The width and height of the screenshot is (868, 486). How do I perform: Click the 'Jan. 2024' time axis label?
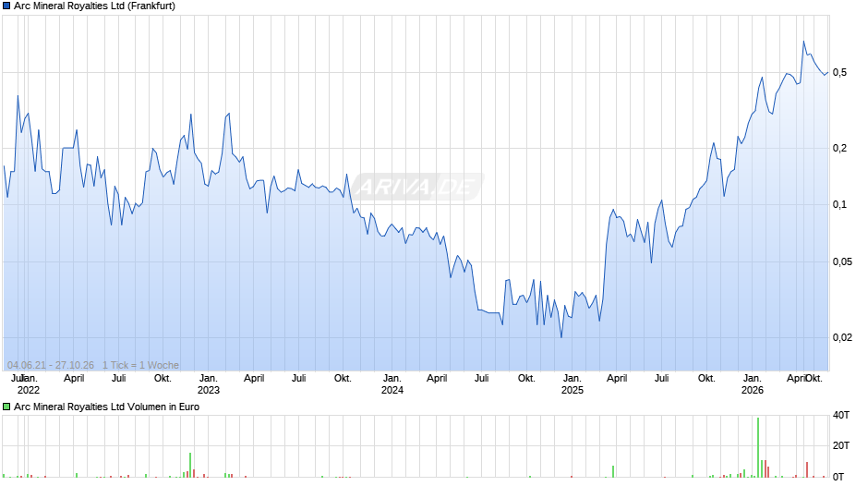(392, 384)
